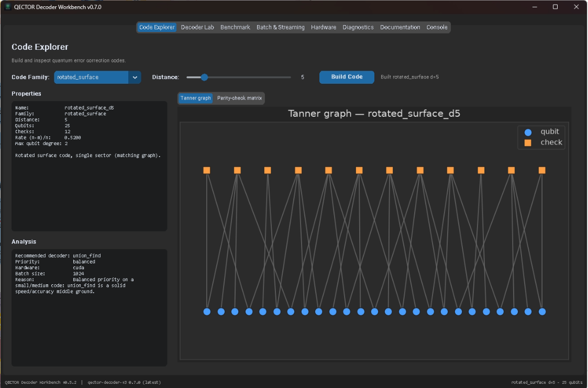This screenshot has width=588, height=388.
Task: Open the Documentation tab
Action: [400, 27]
